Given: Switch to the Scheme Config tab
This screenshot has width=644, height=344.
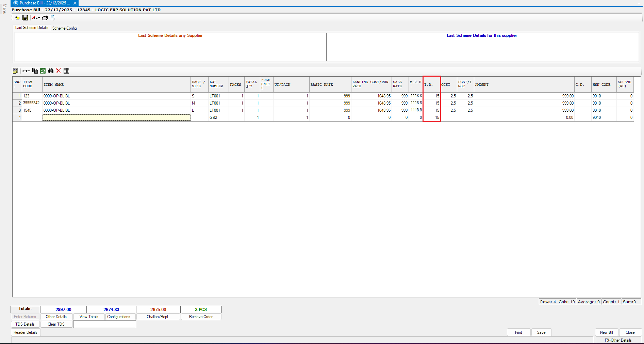Looking at the screenshot, I should coord(65,28).
